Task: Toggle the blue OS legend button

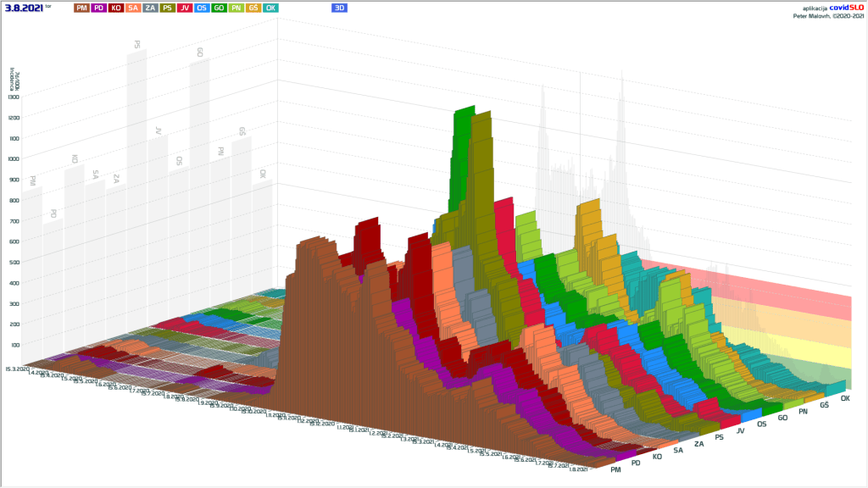Action: coord(202,8)
